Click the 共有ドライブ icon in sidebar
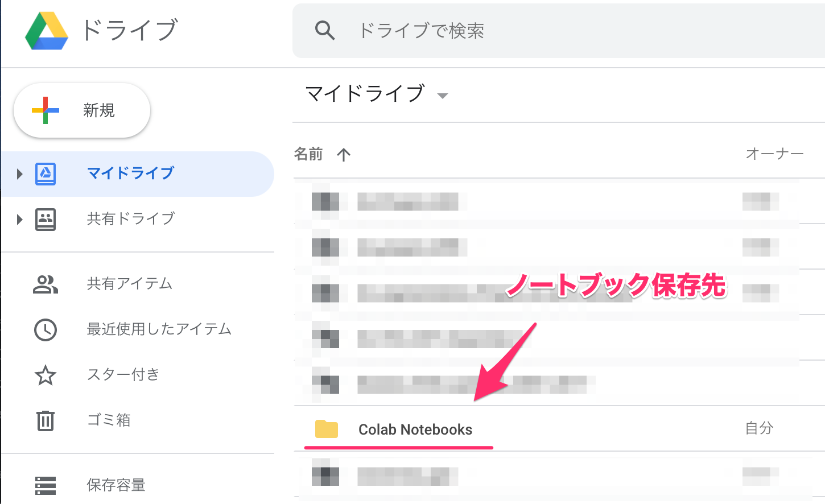Screen dimensions: 825x504 coord(45,218)
